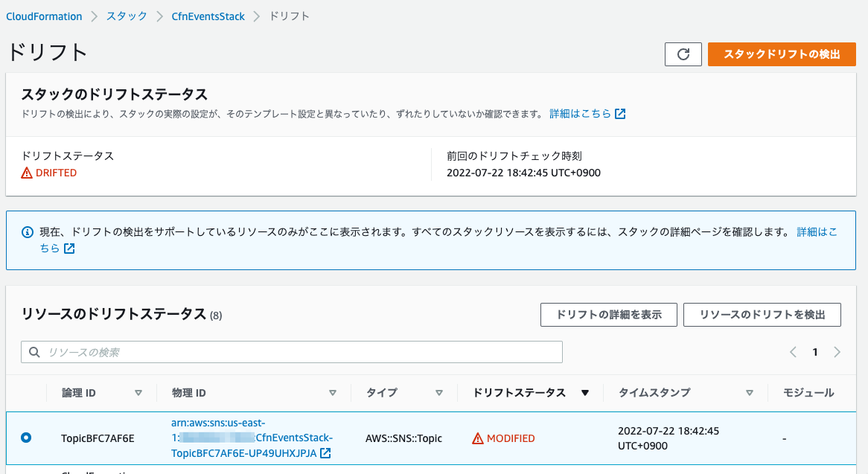The image size is (868, 474).
Task: Click the external link icon in info banner
Action: (x=69, y=249)
